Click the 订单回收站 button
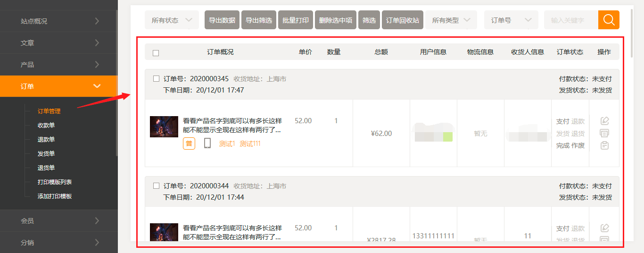The image size is (644, 253). click(x=402, y=20)
